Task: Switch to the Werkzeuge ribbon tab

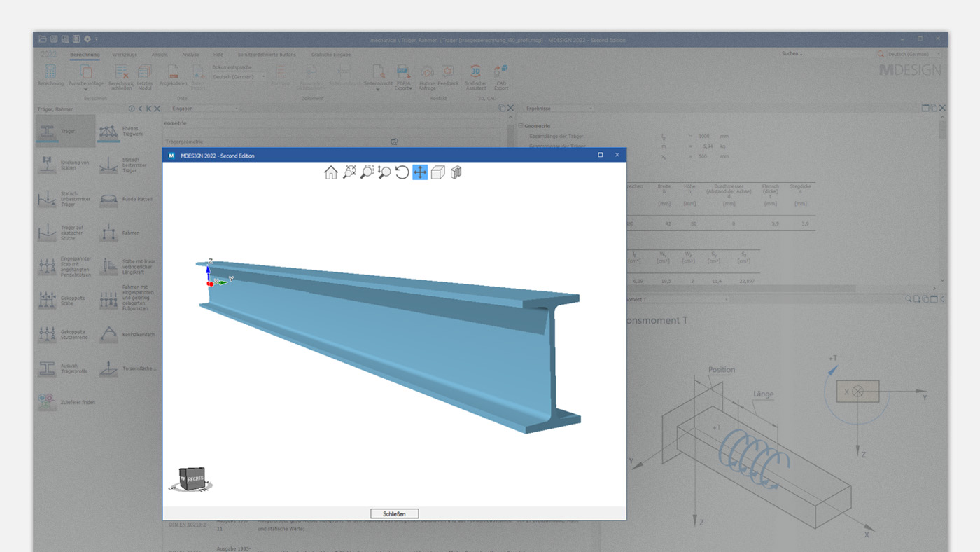Action: [x=125, y=55]
